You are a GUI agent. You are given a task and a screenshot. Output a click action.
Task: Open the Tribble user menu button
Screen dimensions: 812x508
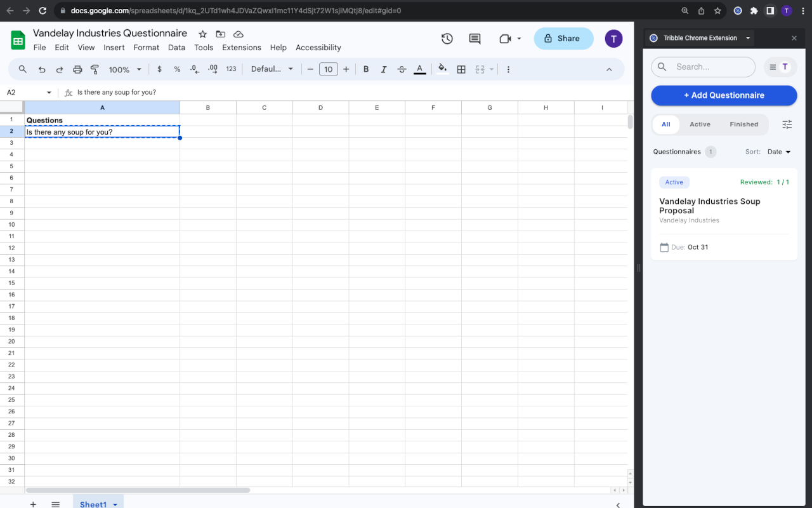tap(780, 67)
